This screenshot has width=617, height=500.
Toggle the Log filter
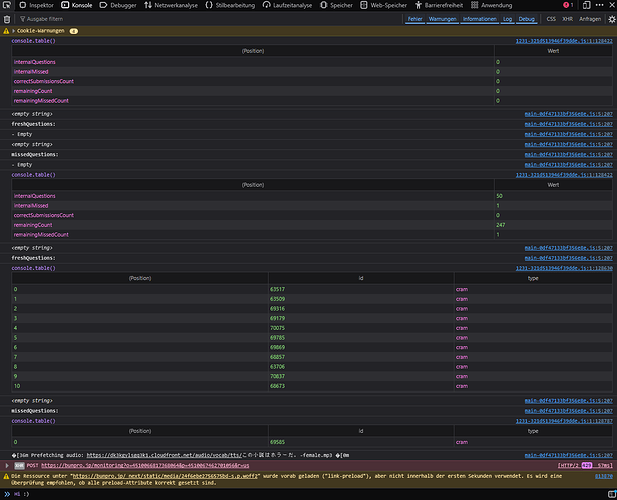508,19
